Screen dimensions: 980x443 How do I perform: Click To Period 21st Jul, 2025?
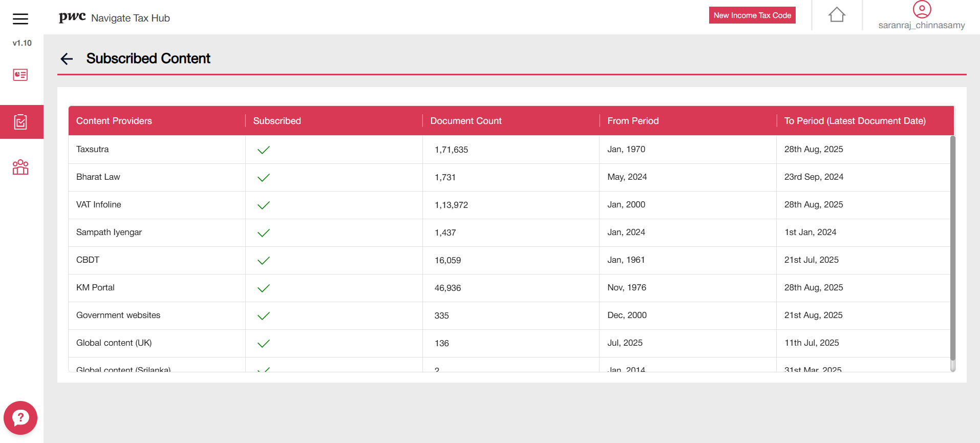(812, 260)
